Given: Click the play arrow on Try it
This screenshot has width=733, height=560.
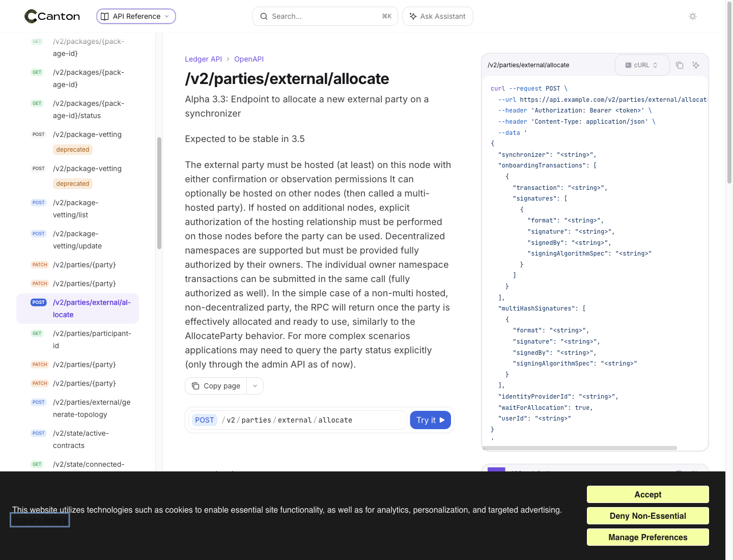Looking at the screenshot, I should click(442, 420).
